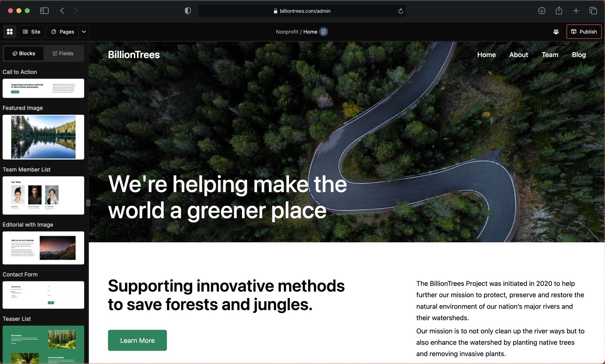Open the collaborators people icon near Publish
The height and width of the screenshot is (364, 605).
click(x=556, y=32)
